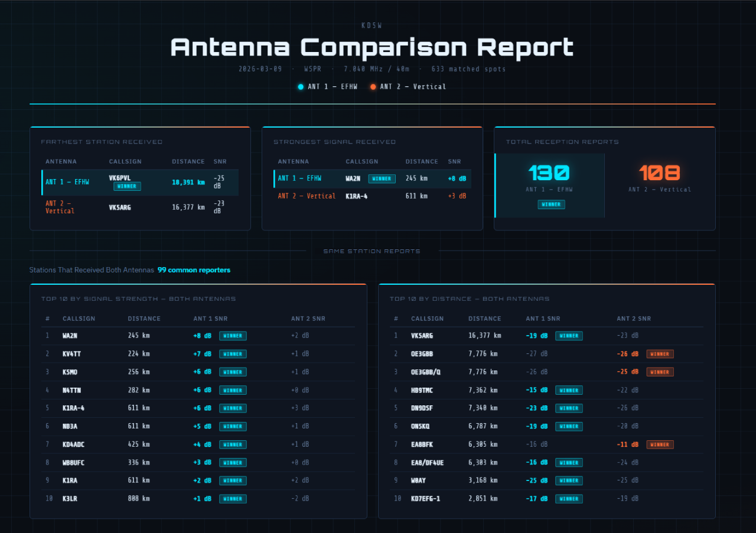This screenshot has height=533, width=756.
Task: Click the WINNER badge below the 130 count
Action: tap(551, 204)
